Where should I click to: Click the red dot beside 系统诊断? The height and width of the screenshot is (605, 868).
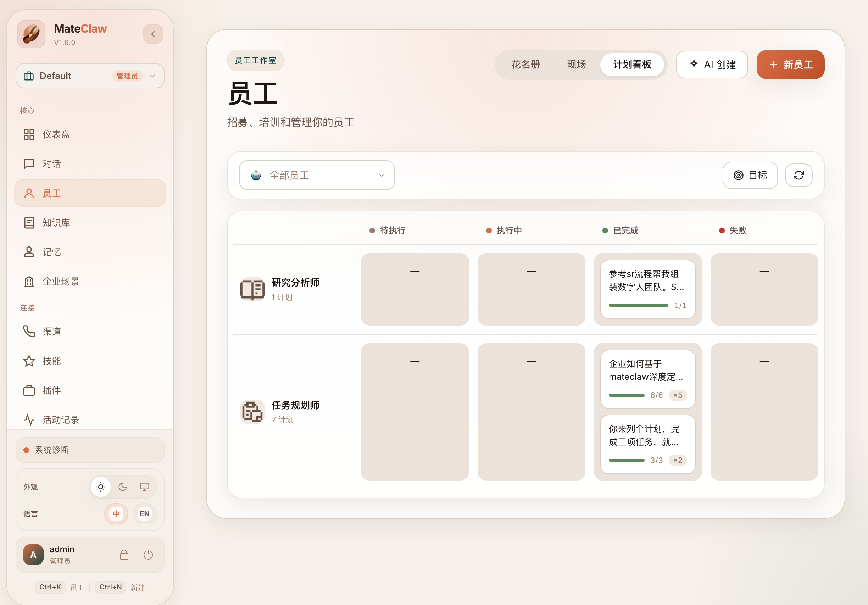27,450
